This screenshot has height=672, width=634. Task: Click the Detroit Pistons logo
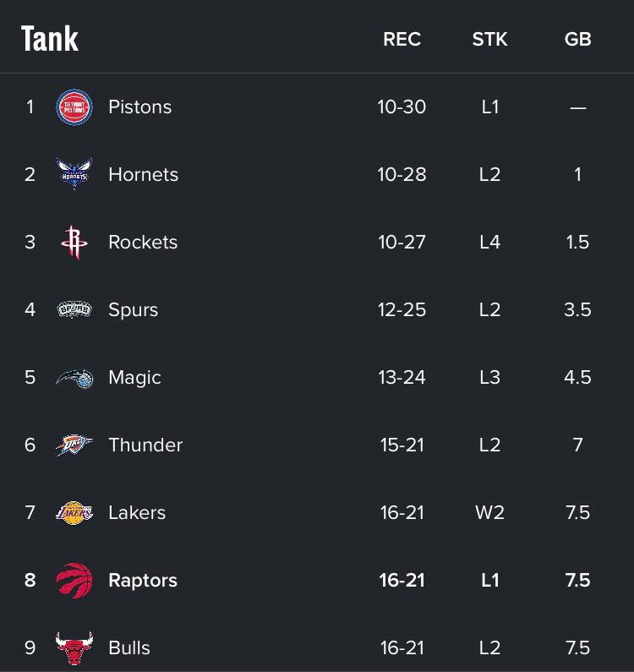74,107
